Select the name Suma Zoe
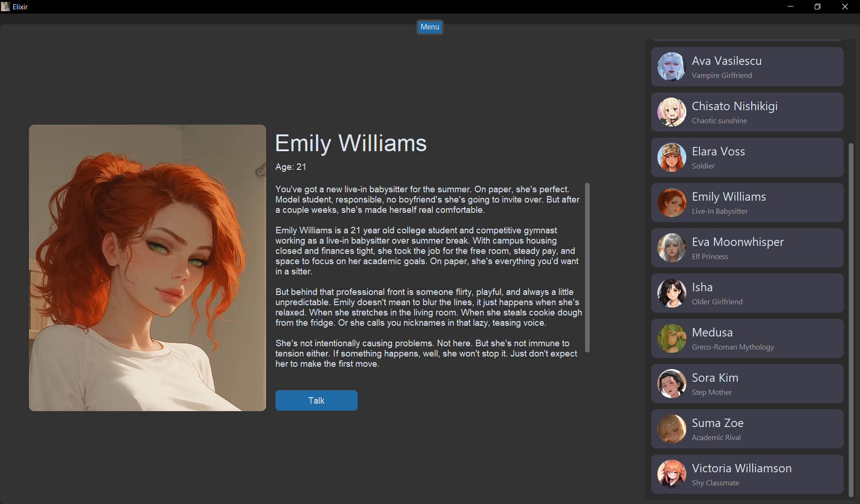Screen dimensions: 860x504 pyautogui.click(x=718, y=423)
